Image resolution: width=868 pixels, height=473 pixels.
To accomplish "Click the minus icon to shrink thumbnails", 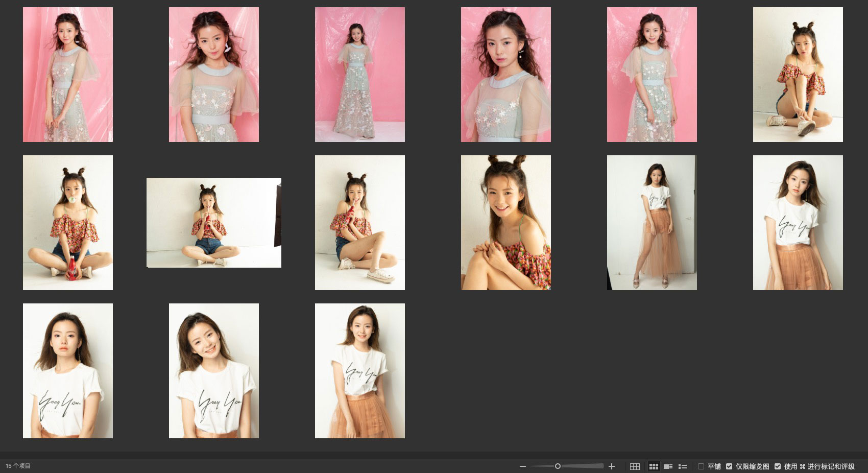I will click(522, 466).
